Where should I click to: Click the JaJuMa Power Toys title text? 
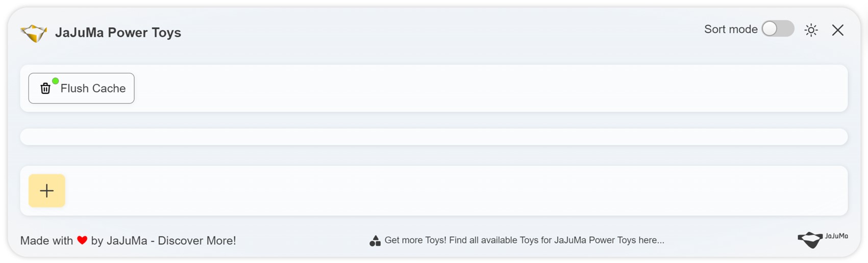click(118, 33)
